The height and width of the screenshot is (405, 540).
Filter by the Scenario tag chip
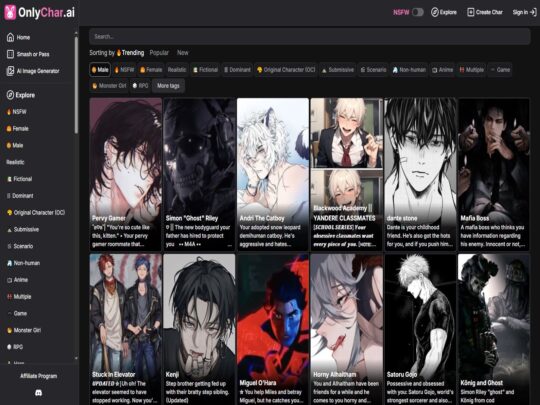373,70
